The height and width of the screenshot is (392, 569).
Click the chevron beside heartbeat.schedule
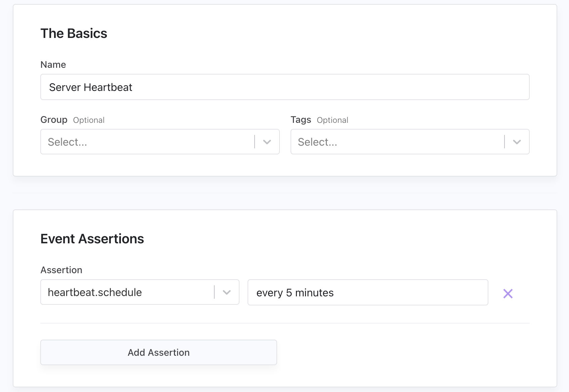(x=227, y=292)
